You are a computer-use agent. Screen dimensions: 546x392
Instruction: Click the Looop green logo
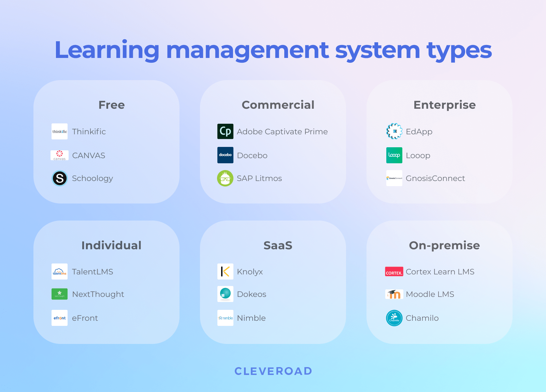point(394,155)
